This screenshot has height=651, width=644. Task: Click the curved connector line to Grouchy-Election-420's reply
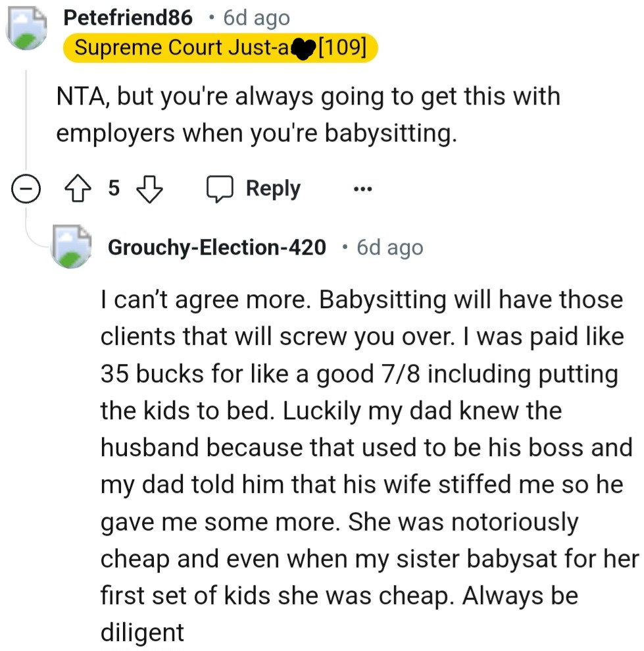34,234
